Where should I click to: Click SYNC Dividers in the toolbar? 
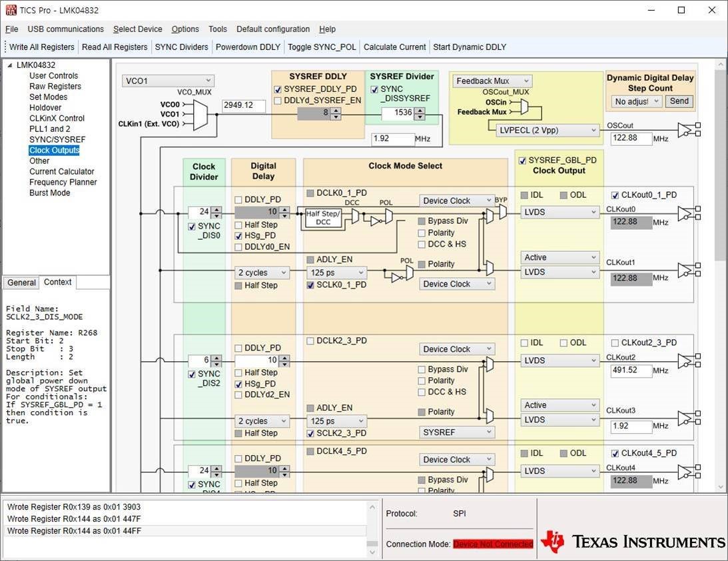[x=182, y=47]
